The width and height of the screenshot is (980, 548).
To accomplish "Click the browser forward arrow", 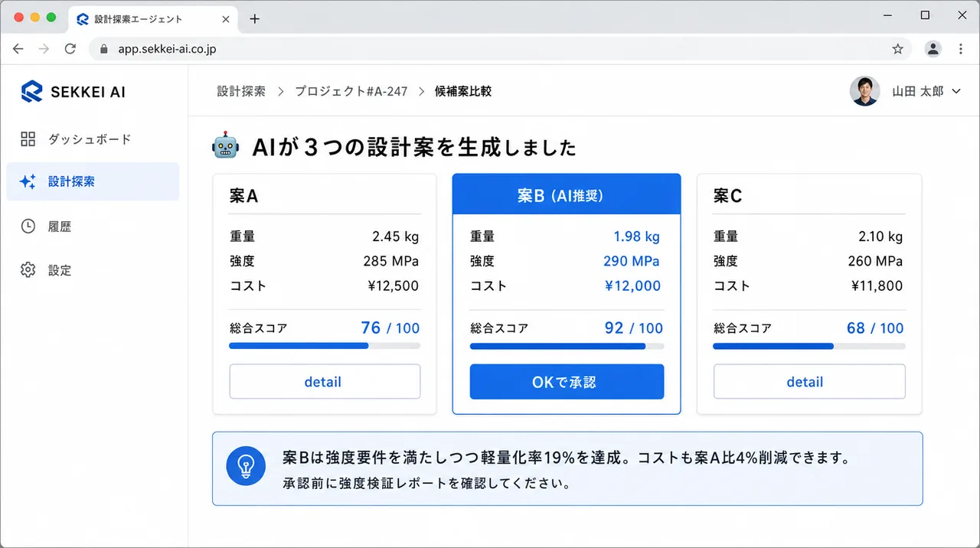I will [44, 49].
